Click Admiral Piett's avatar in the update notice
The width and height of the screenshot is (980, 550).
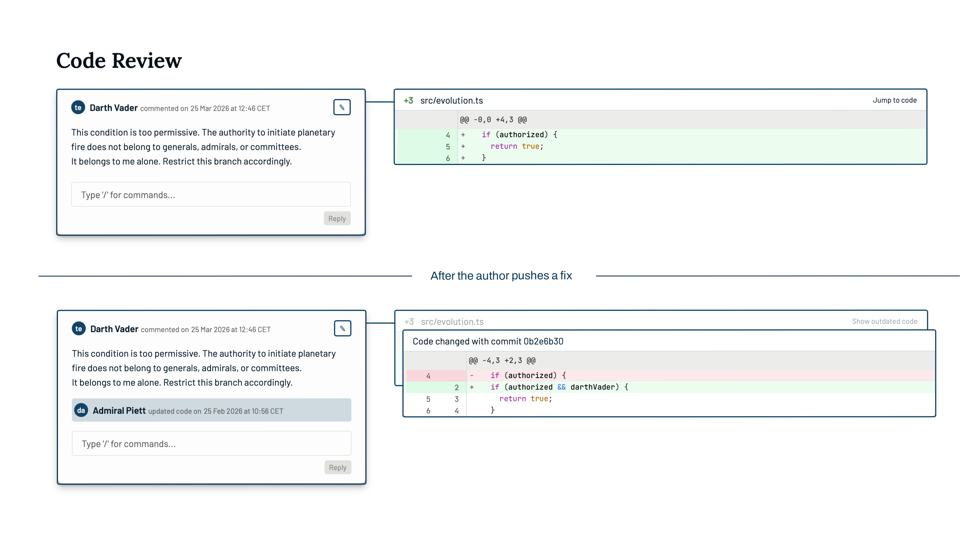[x=81, y=410]
